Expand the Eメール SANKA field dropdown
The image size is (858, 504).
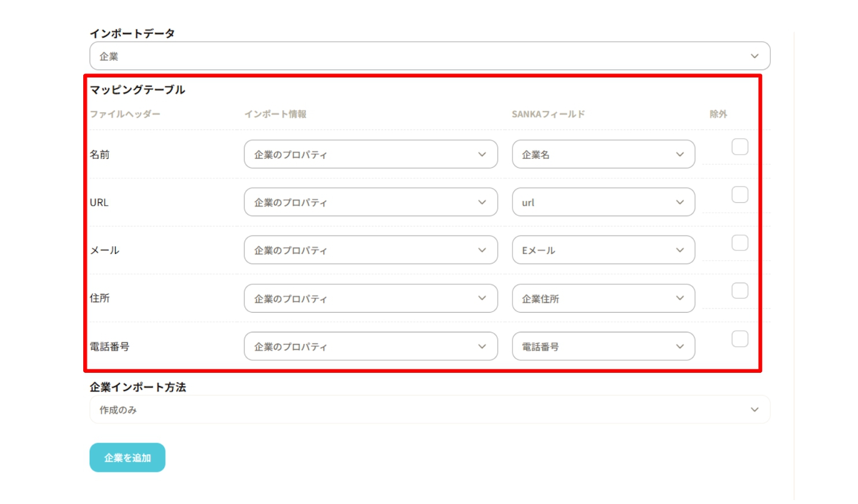[x=603, y=250]
